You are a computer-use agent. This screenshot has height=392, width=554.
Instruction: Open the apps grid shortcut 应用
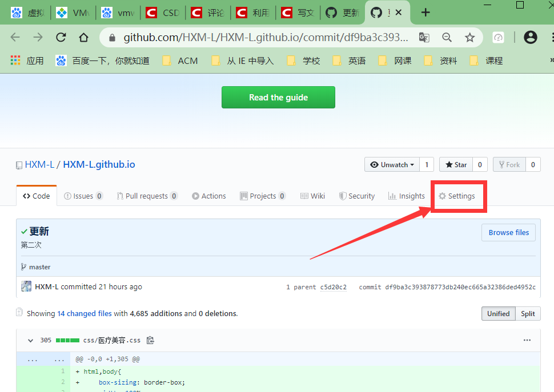[x=27, y=60]
